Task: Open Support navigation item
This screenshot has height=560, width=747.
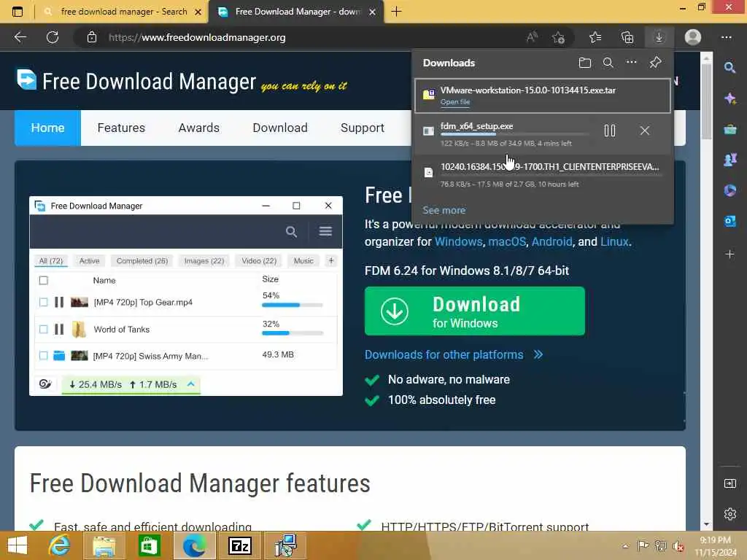Action: (x=362, y=128)
